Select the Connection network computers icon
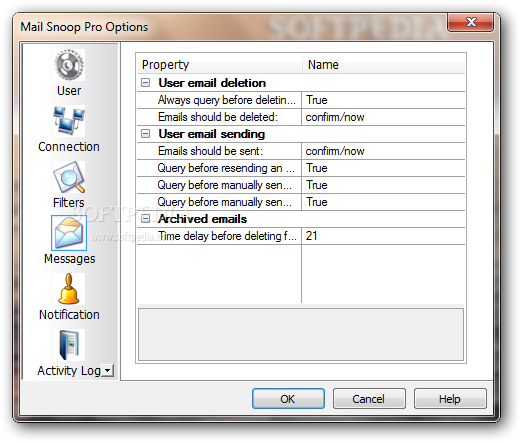 (69, 121)
